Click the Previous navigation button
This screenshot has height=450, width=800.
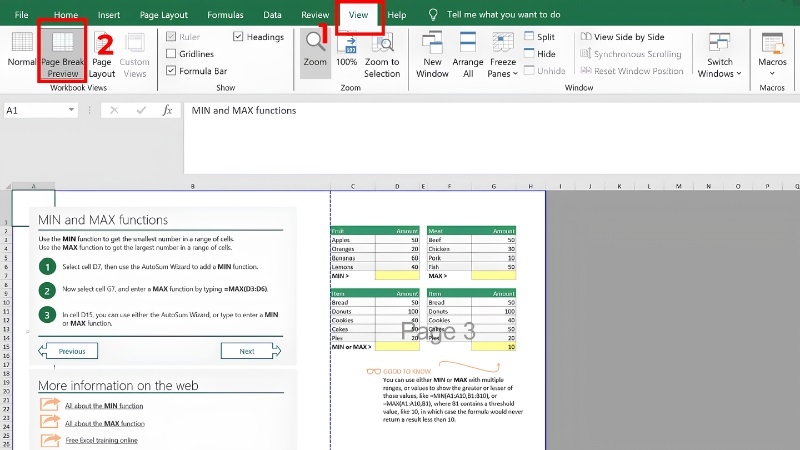(68, 351)
